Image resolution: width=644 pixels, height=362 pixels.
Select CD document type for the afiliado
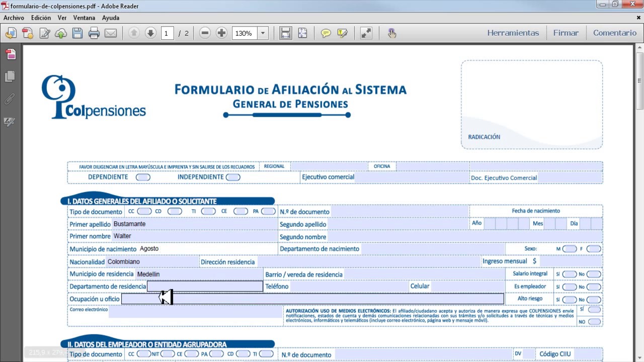point(175,211)
